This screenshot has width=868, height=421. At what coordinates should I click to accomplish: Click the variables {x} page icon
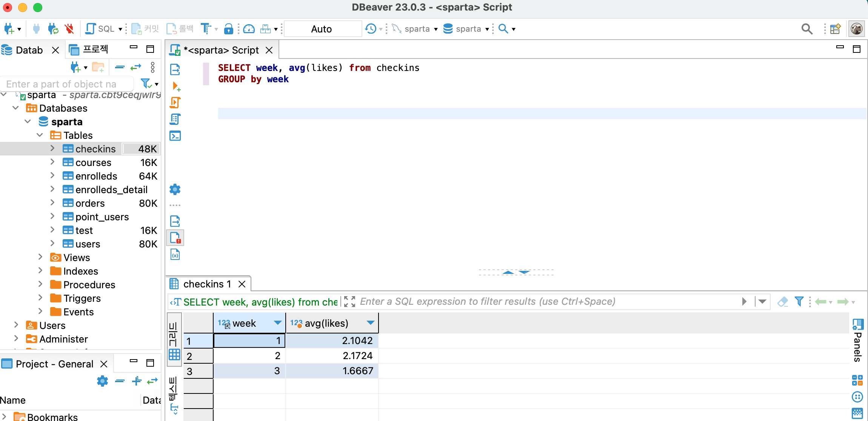pos(175,255)
